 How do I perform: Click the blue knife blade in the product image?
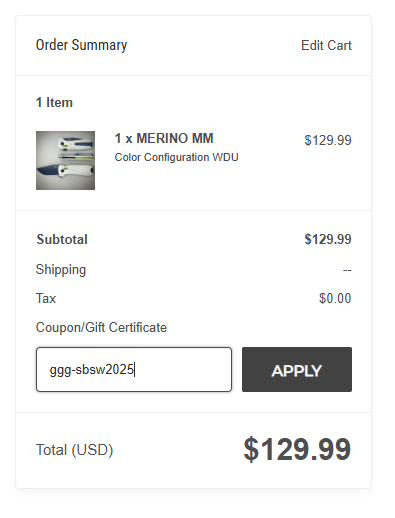(47, 170)
